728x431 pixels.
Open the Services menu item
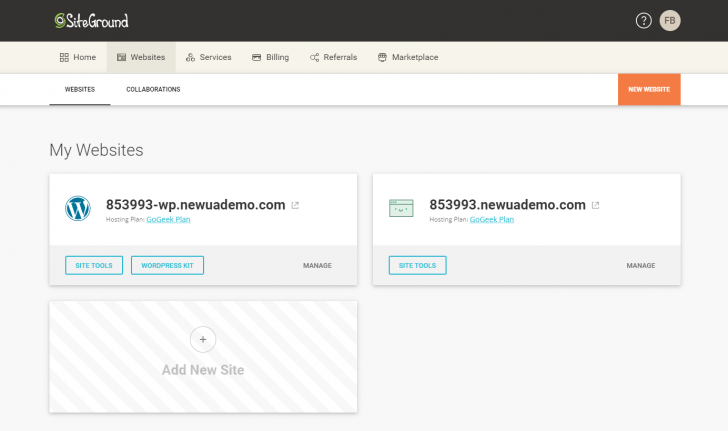tap(208, 57)
